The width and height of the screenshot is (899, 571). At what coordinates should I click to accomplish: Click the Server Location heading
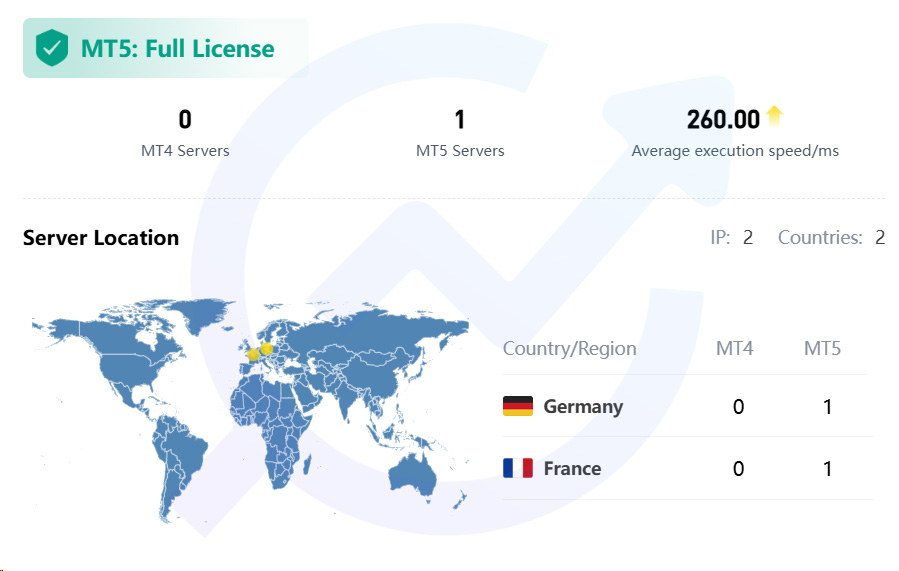[x=101, y=238]
